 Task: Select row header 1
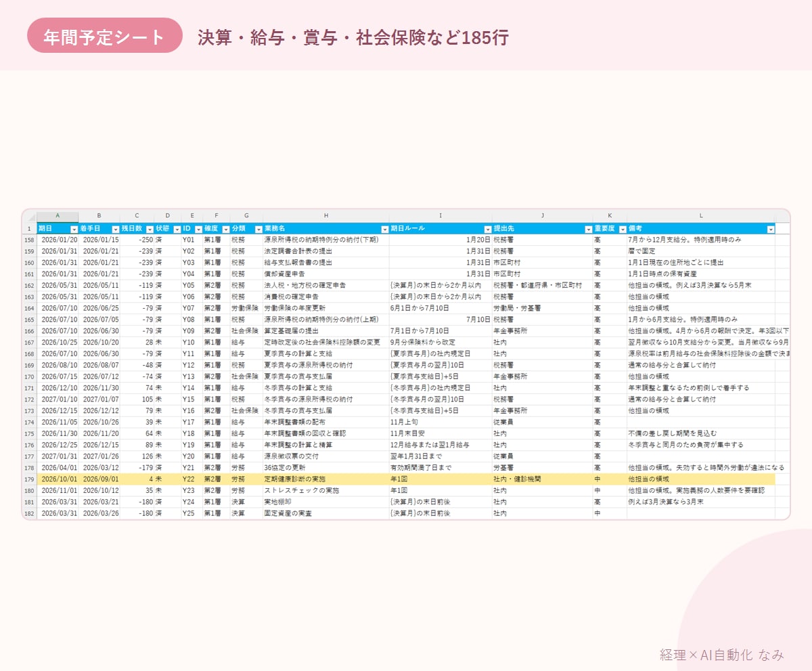coord(29,229)
